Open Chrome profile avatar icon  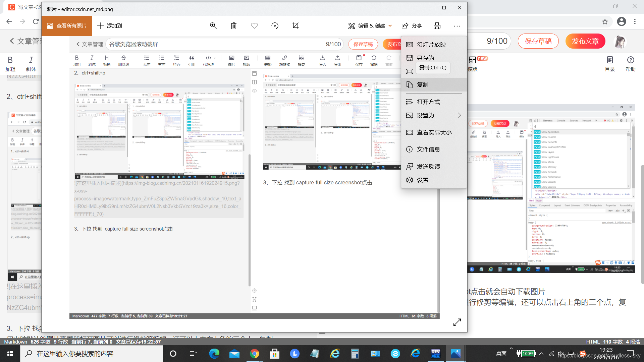(x=622, y=21)
